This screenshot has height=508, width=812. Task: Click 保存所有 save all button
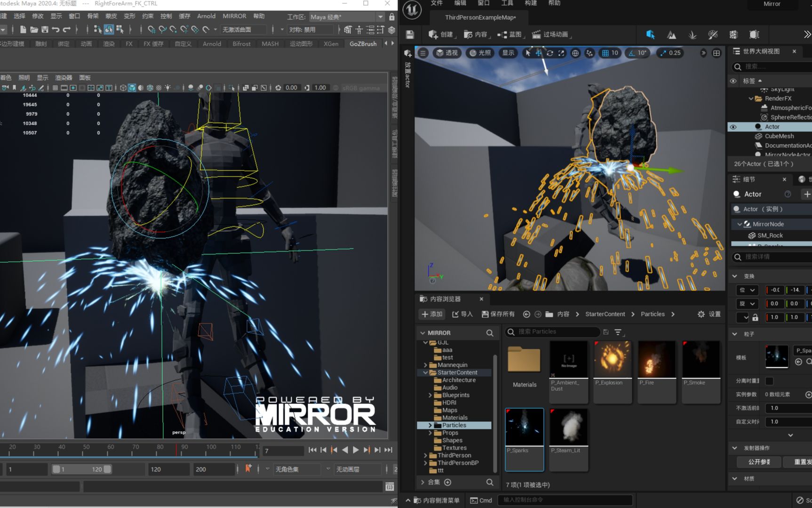(x=498, y=314)
